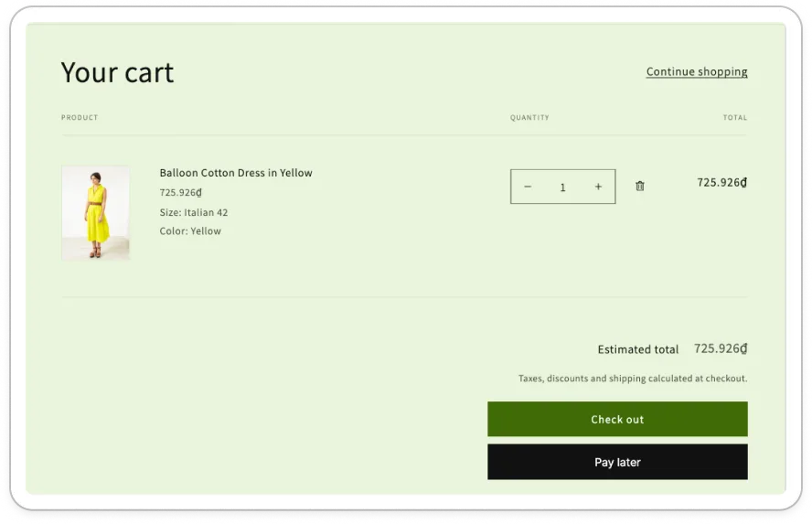The height and width of the screenshot is (524, 812).
Task: Delete the dress using the trash icon
Action: [639, 186]
